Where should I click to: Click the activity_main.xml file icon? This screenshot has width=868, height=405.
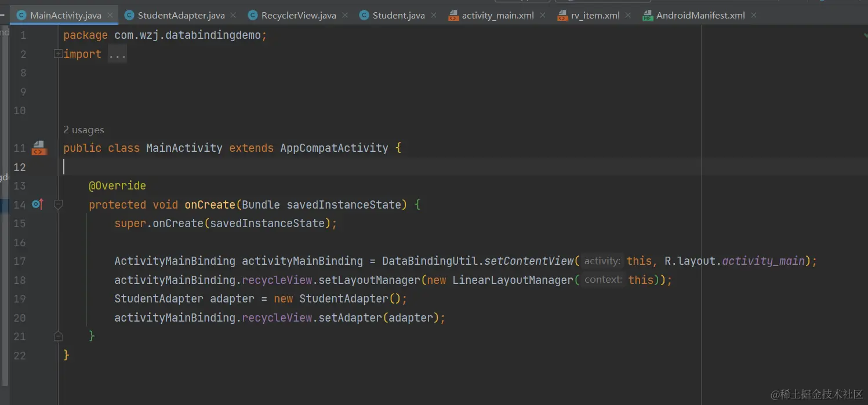point(453,16)
